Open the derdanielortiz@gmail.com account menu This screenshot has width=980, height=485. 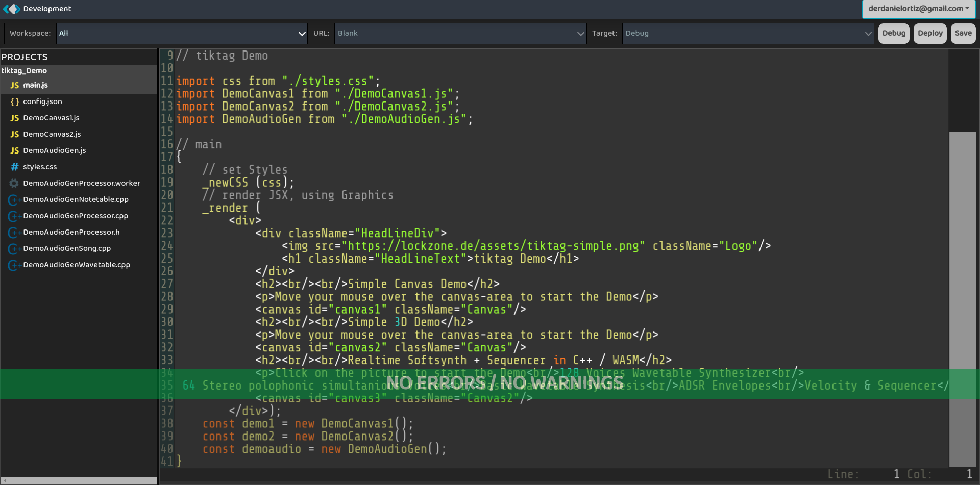[x=919, y=9]
